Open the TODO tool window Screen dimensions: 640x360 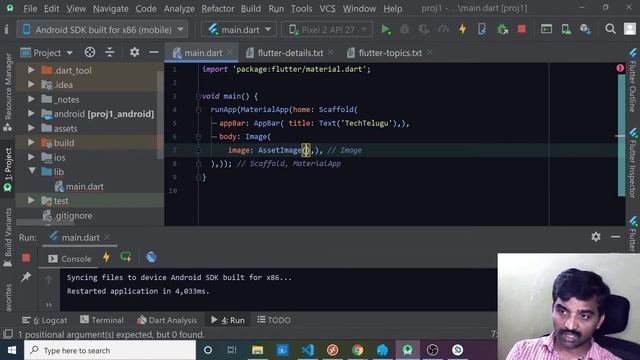[274, 320]
